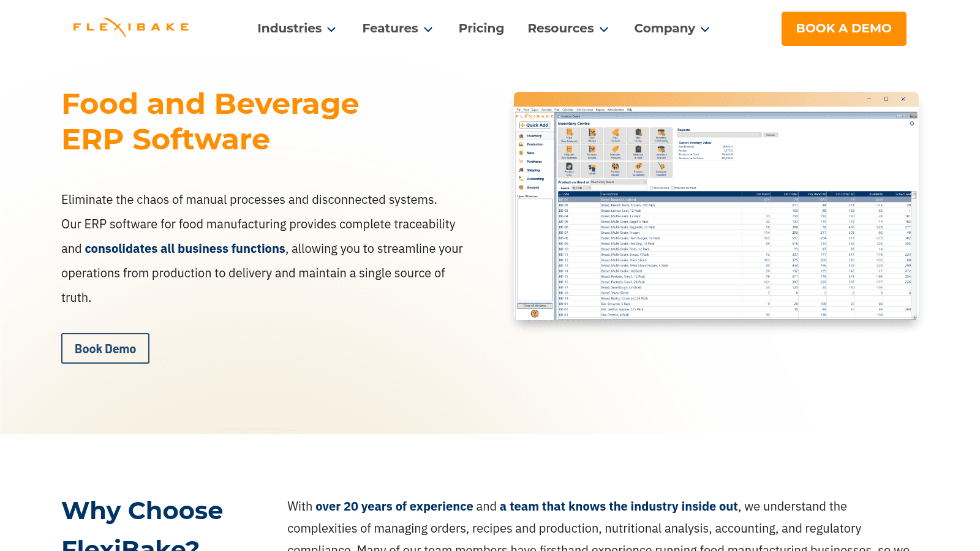The image size is (980, 551).
Task: Select Shipping in the app sidebar
Action: (x=533, y=170)
